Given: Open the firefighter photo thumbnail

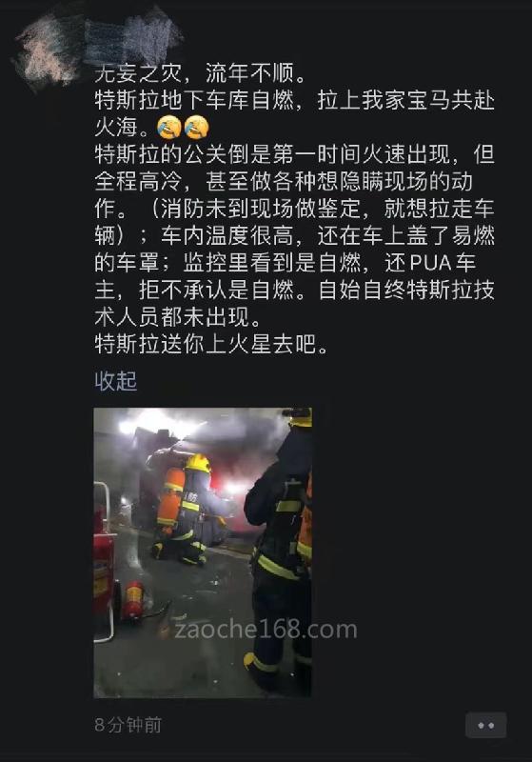Looking at the screenshot, I should [203, 552].
